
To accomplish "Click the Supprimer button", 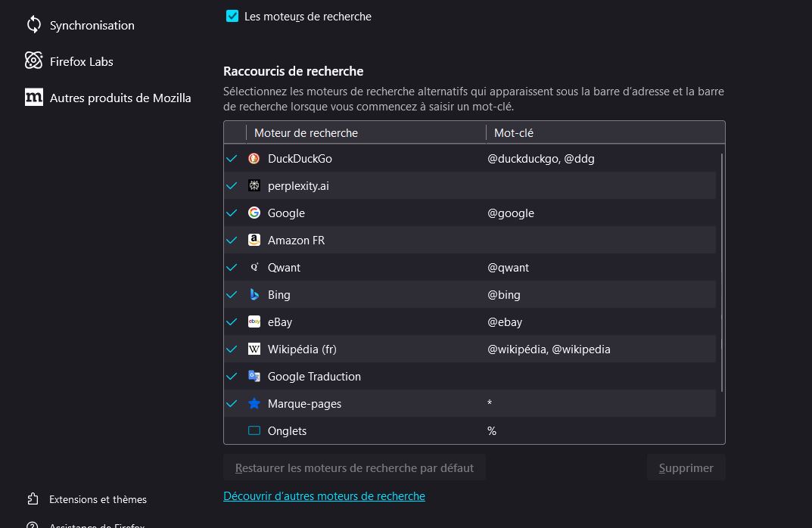I will 686,467.
